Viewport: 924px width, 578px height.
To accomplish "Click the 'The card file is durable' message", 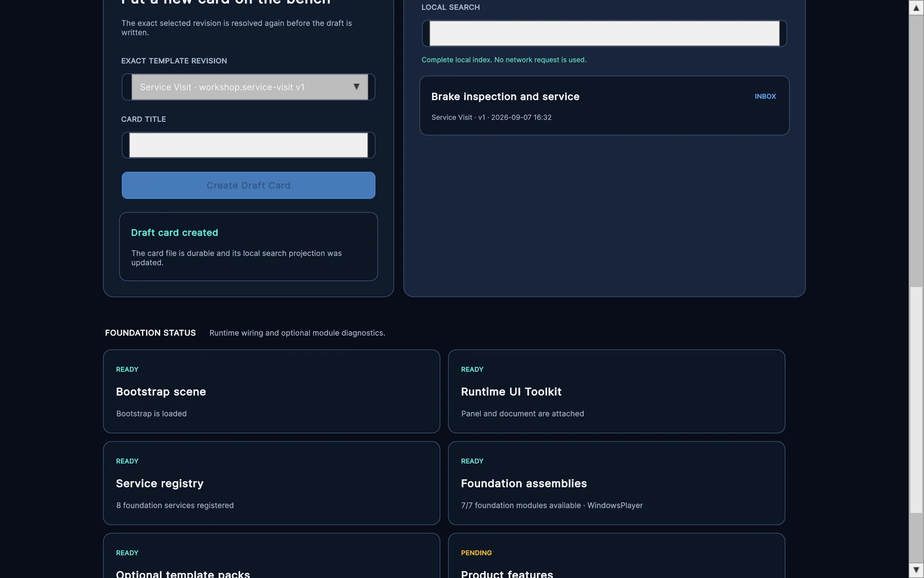I will coord(237,258).
